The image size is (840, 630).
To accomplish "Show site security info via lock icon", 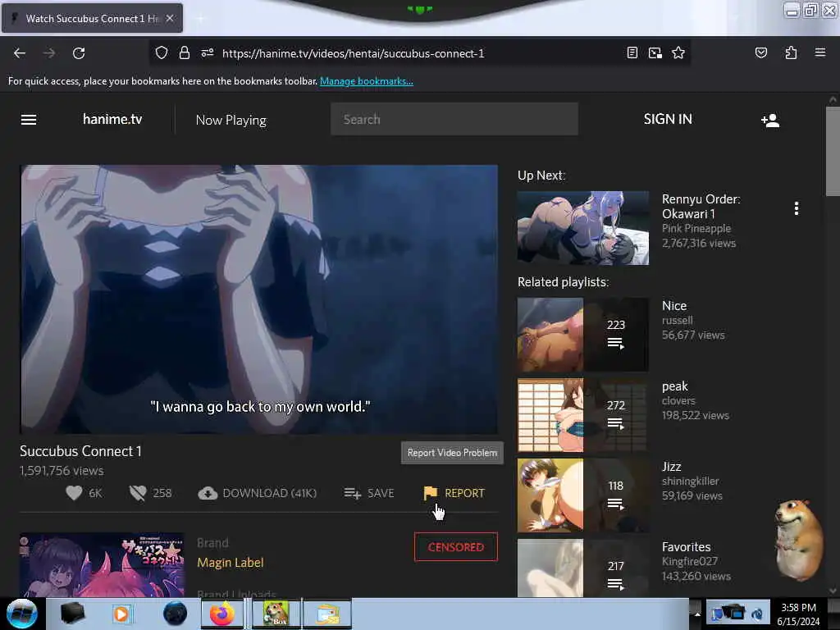I will tap(185, 53).
